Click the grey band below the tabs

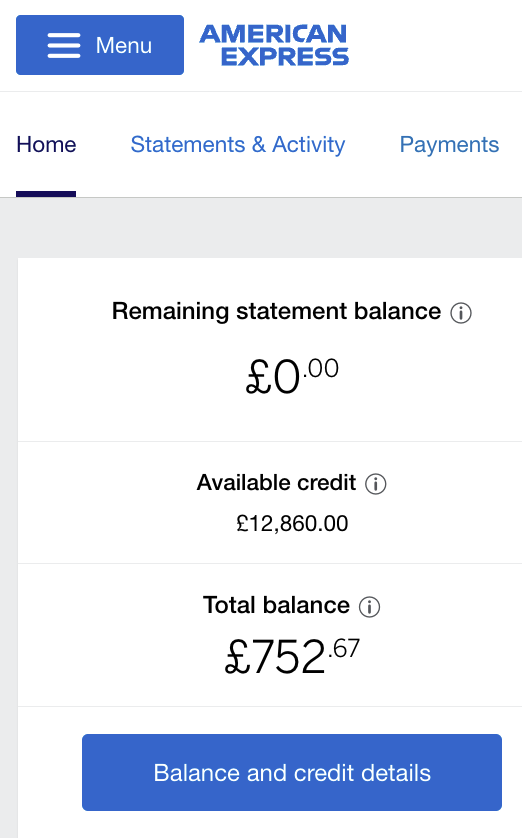(261, 228)
